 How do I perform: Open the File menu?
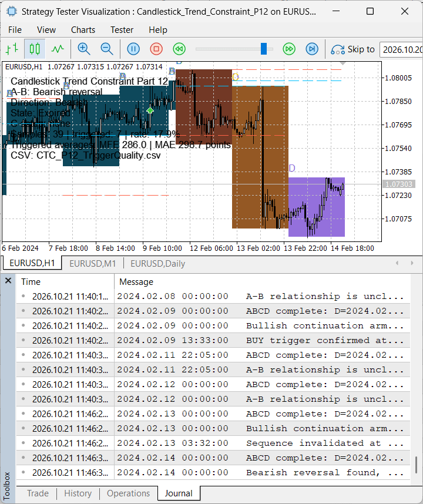(15, 30)
